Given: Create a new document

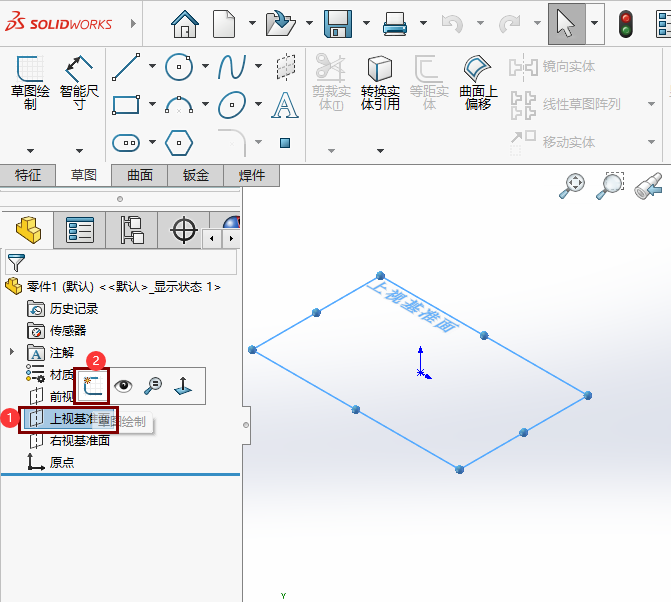Looking at the screenshot, I should click(x=224, y=24).
